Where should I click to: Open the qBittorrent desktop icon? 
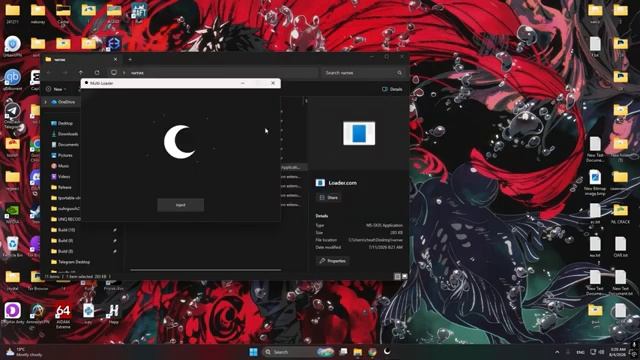pos(12,79)
